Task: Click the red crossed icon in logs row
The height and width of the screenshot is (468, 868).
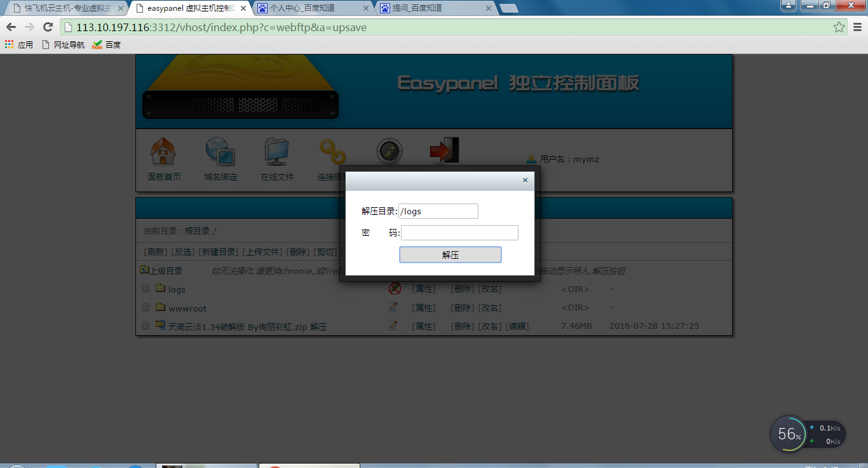Action: tap(395, 289)
